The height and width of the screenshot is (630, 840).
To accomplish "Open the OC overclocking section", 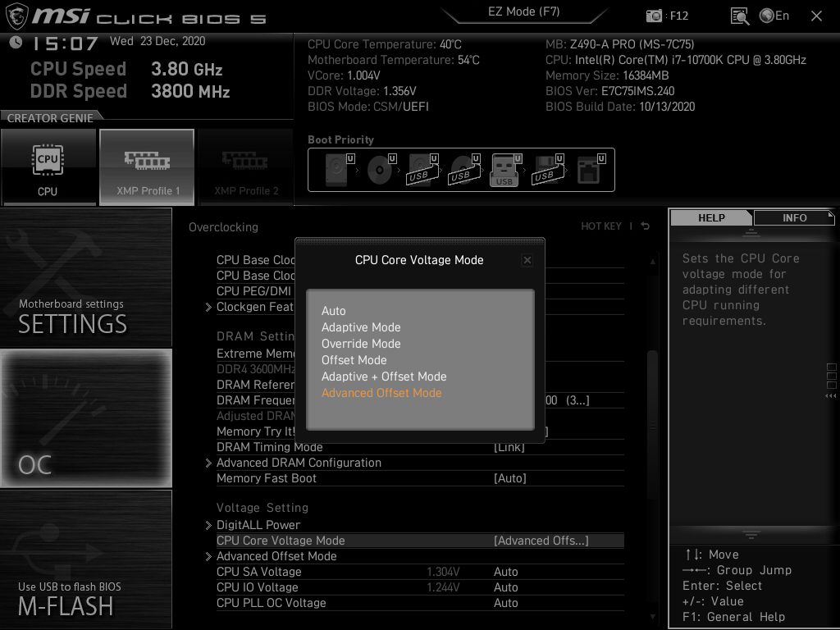I will tap(85, 418).
